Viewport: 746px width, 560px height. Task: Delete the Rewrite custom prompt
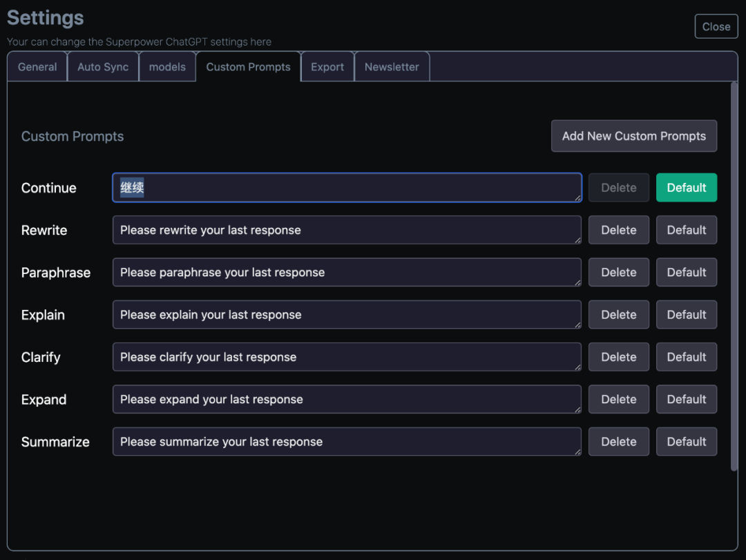618,230
